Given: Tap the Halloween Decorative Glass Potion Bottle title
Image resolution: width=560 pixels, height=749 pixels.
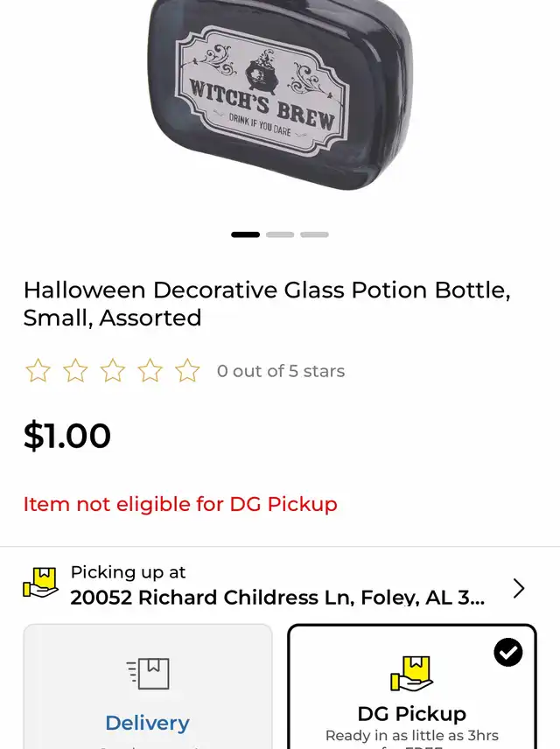Looking at the screenshot, I should coord(267,303).
